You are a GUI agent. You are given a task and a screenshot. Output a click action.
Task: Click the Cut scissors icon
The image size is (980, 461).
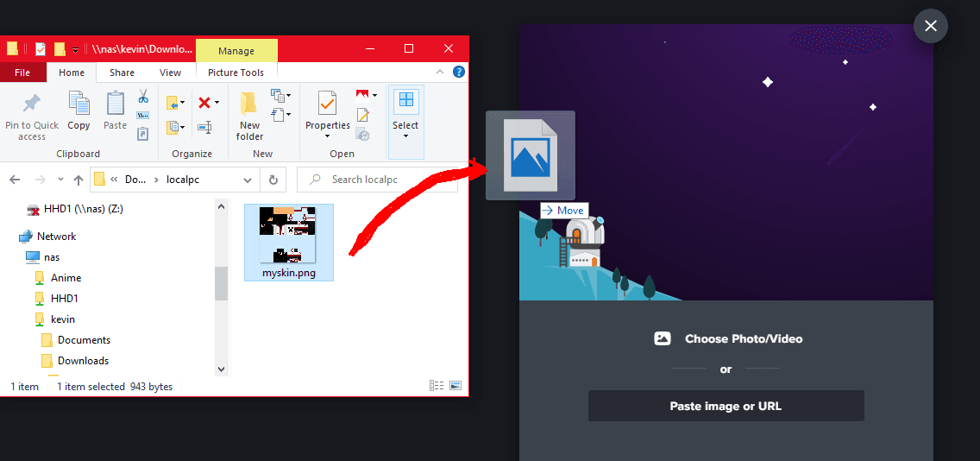pos(143,96)
